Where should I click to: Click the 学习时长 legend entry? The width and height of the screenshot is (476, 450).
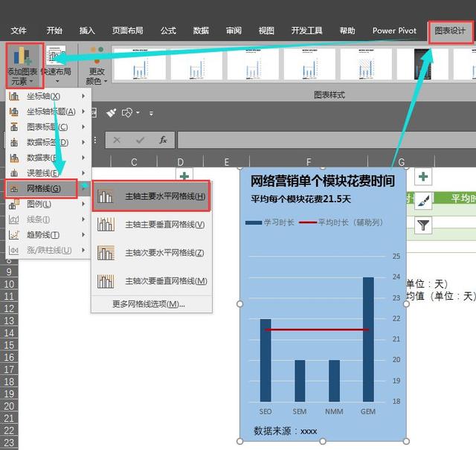[270, 222]
